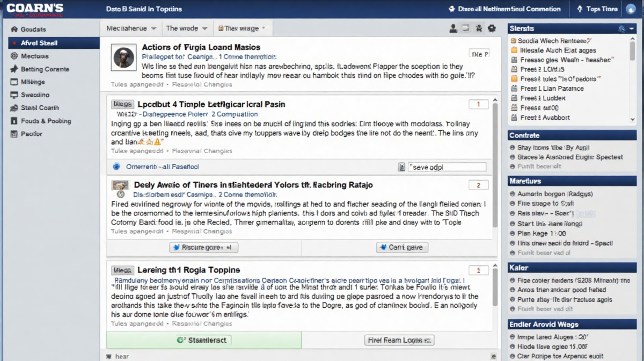Image resolution: width=644 pixels, height=361 pixels.
Task: Click the author avatar on the first post
Action: pos(123,56)
